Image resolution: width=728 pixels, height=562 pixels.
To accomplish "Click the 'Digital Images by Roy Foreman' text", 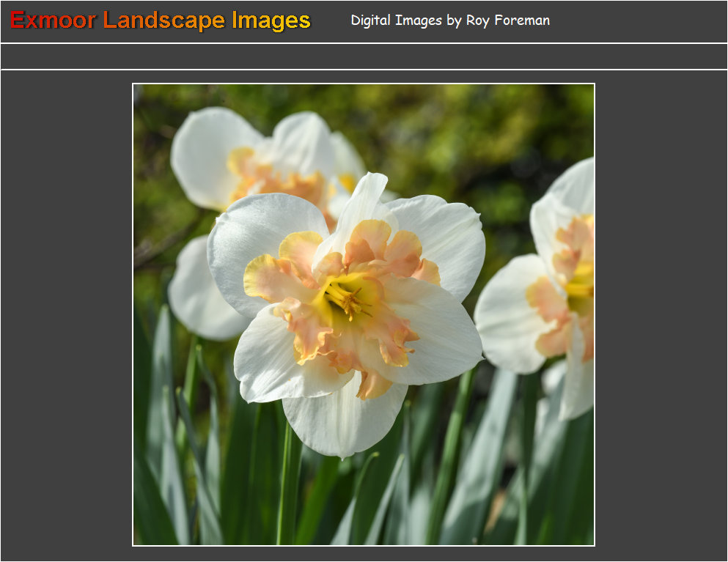I will (x=449, y=21).
